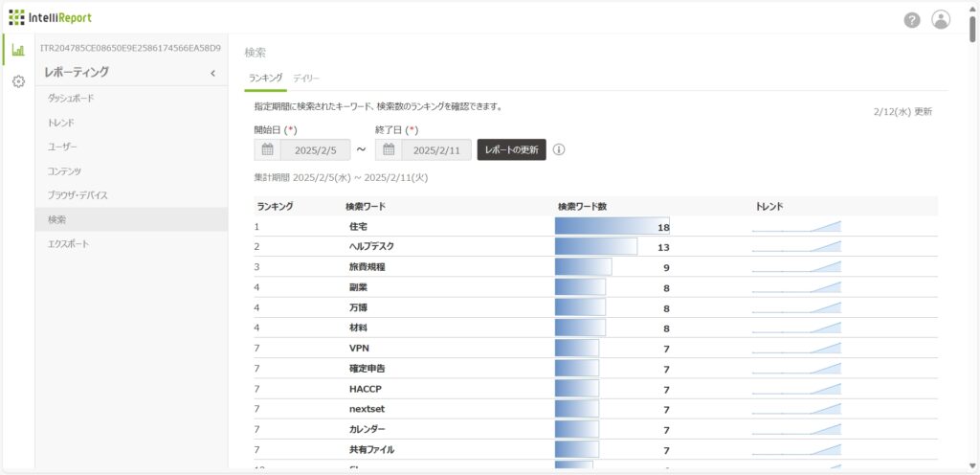Switch to the デイリー tab
The width and height of the screenshot is (980, 475).
pos(306,79)
